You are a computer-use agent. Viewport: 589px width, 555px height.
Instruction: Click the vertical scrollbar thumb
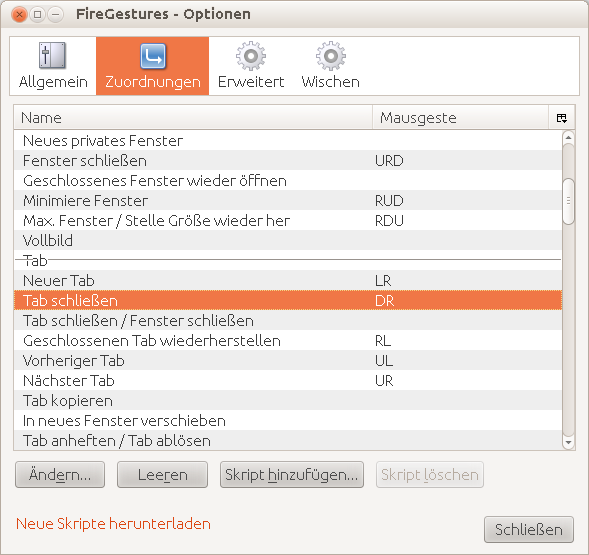coord(569,201)
